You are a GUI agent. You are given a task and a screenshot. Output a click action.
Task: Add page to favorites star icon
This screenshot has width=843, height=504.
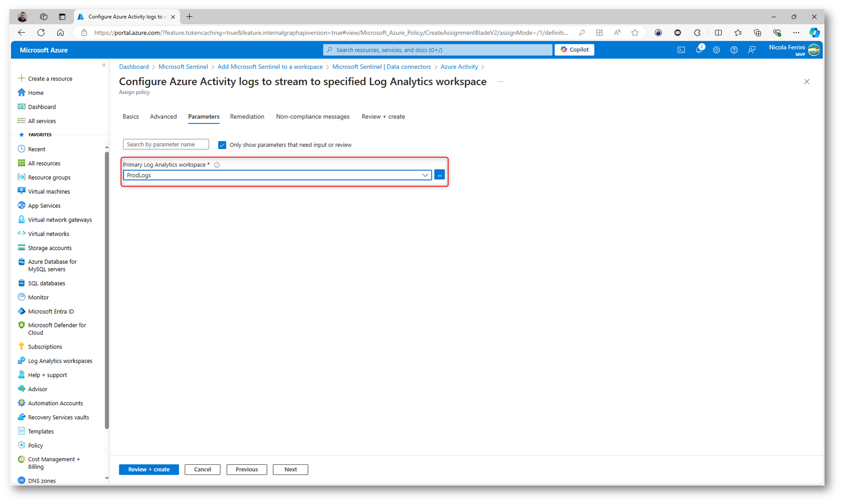pyautogui.click(x=635, y=33)
